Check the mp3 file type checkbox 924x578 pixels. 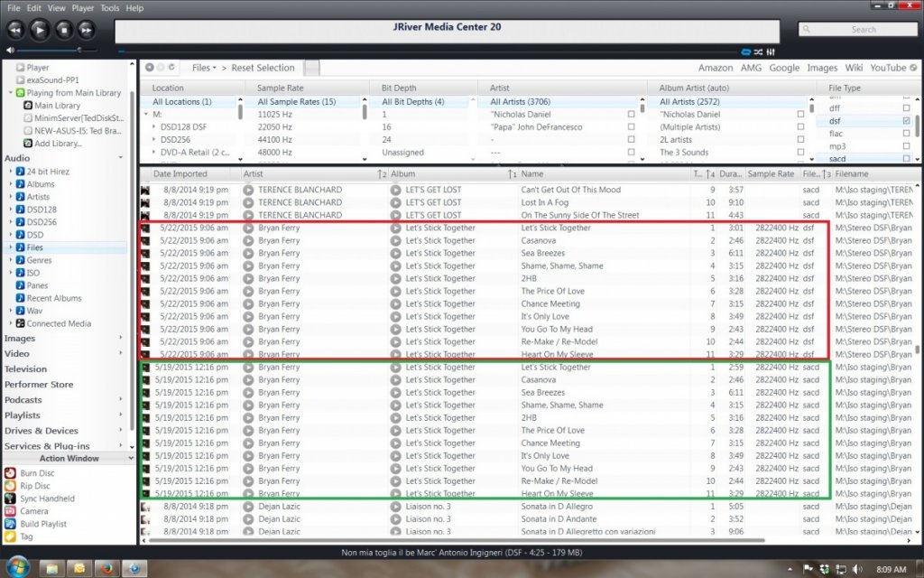coord(906,146)
